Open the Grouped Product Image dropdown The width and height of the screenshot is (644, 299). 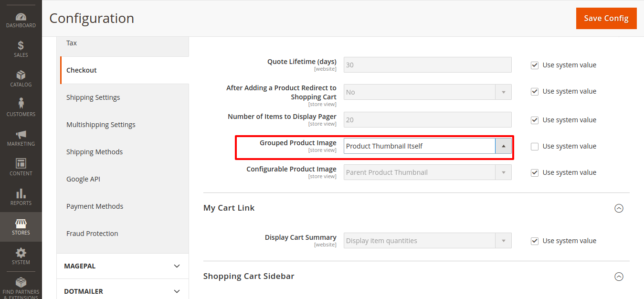pos(505,146)
